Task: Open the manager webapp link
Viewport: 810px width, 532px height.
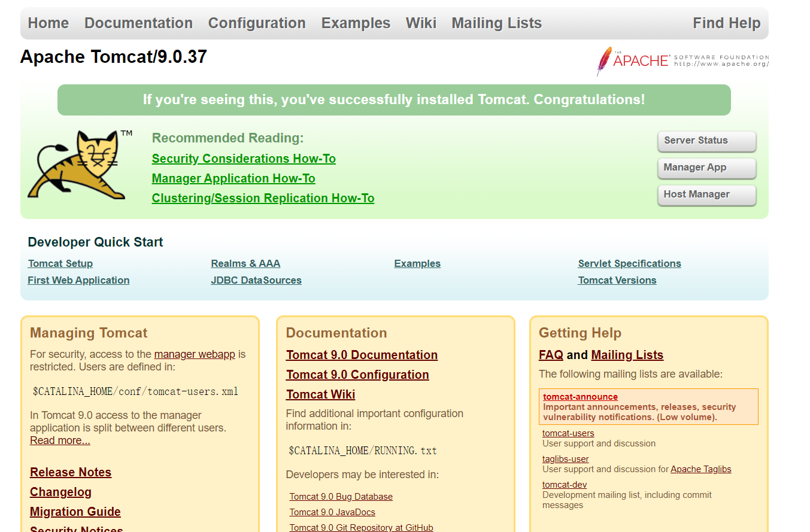Action: coord(195,354)
